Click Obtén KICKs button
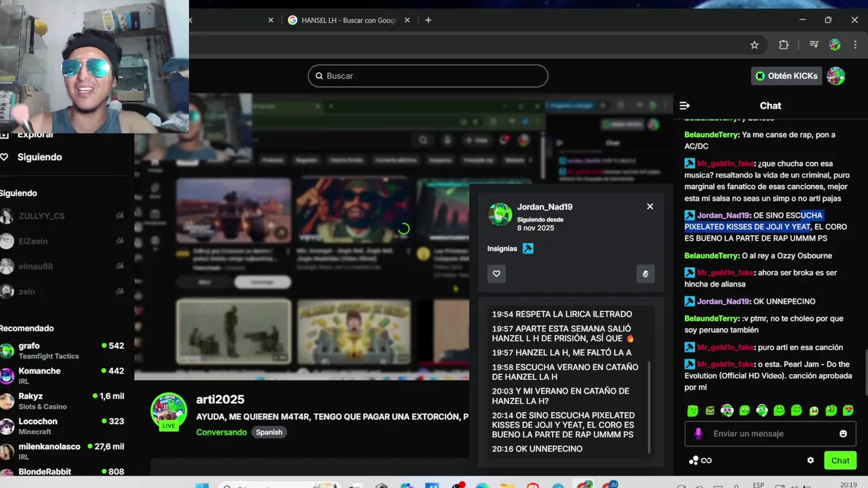The height and width of the screenshot is (488, 868). [787, 76]
